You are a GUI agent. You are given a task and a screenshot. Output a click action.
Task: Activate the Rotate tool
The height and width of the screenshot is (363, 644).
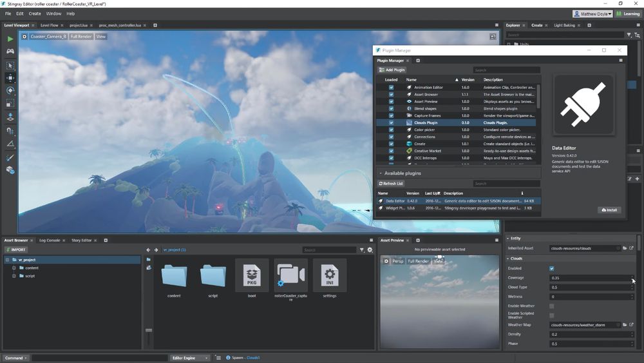(x=10, y=91)
